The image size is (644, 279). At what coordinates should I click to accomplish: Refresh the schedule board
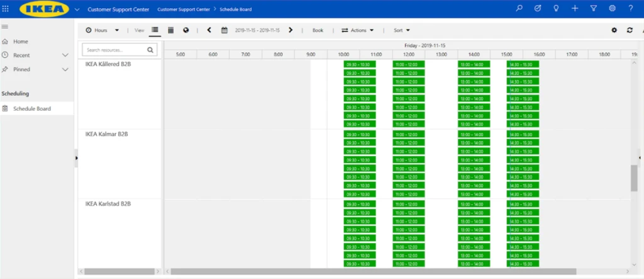click(x=630, y=30)
